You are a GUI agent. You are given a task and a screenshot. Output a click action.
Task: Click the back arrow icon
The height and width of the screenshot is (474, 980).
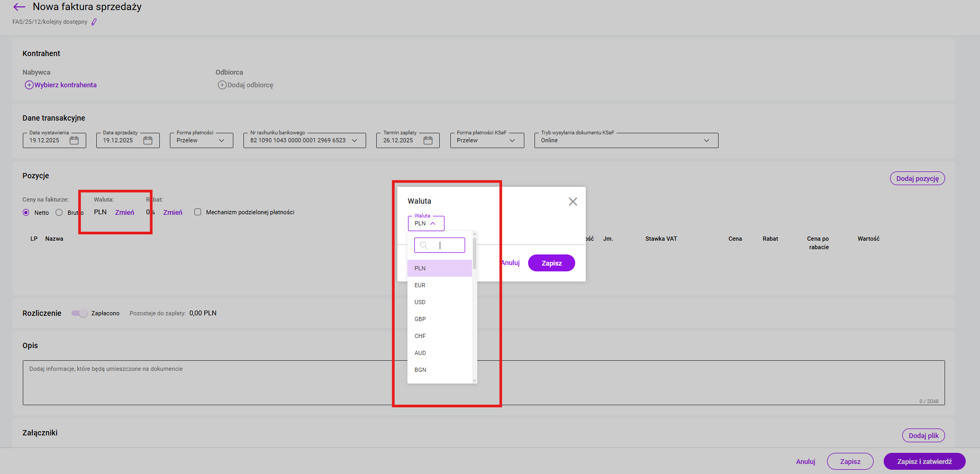tap(19, 7)
